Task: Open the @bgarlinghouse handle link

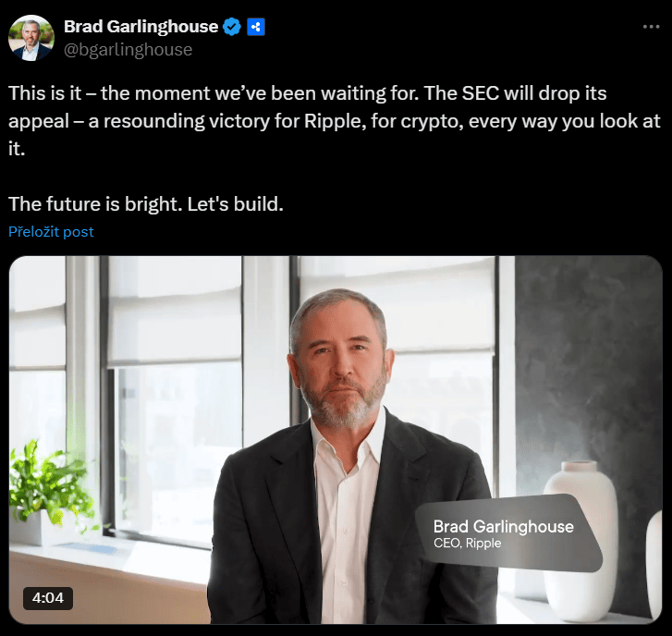Action: click(128, 50)
